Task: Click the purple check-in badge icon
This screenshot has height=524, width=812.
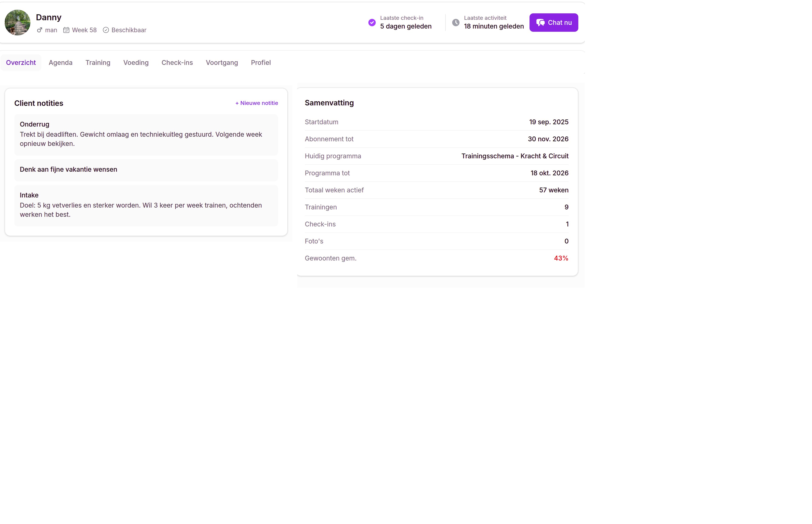Action: [372, 23]
